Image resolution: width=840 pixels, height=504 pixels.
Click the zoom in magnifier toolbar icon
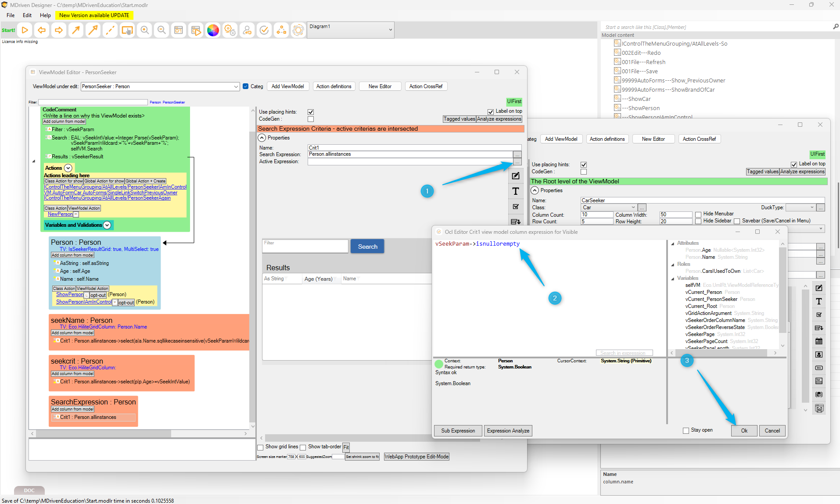[144, 30]
